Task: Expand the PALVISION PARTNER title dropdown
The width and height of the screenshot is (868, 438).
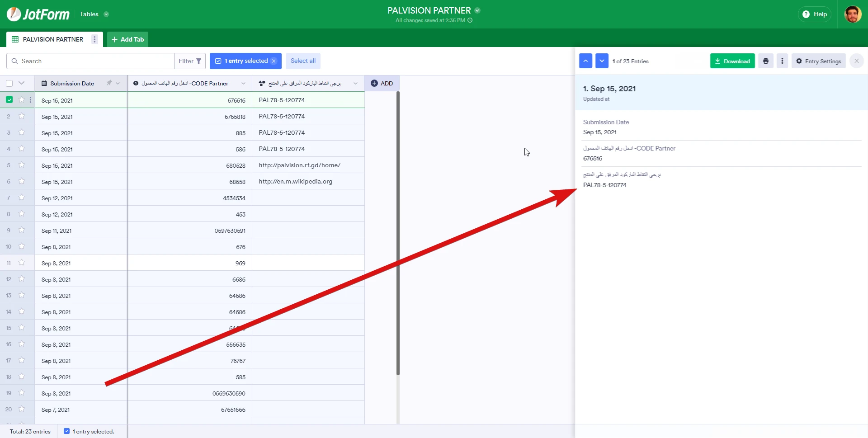Action: (x=477, y=10)
